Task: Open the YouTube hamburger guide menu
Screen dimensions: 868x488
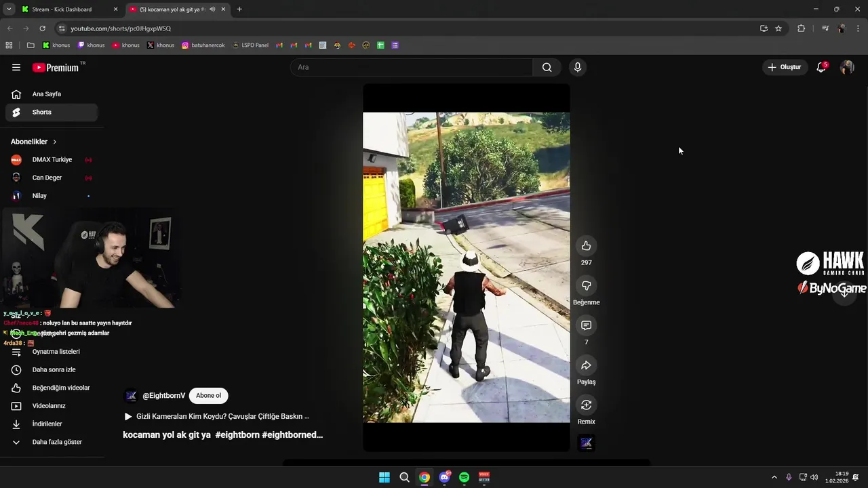Action: 16,67
